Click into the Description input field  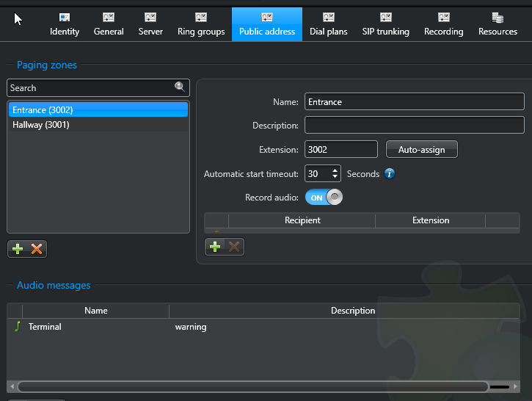414,126
